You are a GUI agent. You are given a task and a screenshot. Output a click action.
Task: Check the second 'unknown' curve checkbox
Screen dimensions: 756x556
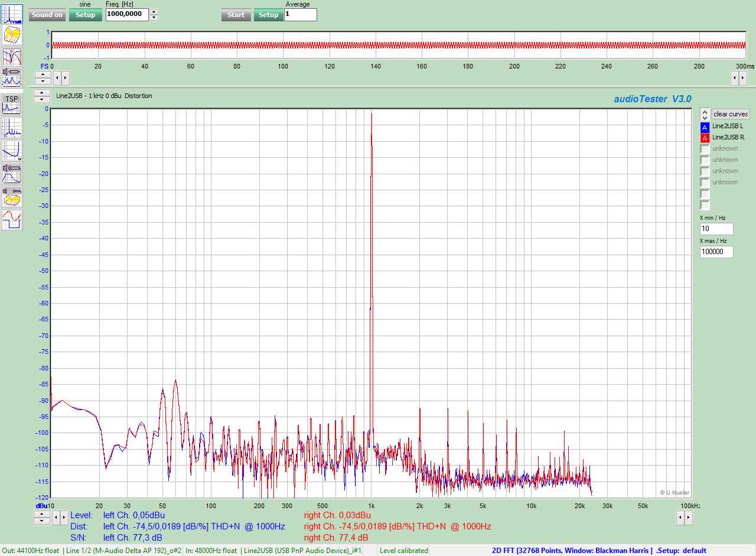click(x=705, y=160)
